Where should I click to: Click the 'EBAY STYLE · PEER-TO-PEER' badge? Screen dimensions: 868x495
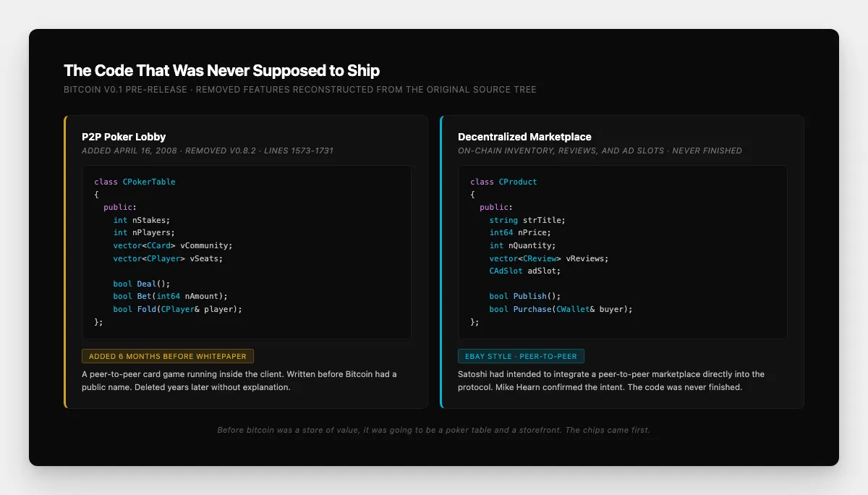coord(521,356)
